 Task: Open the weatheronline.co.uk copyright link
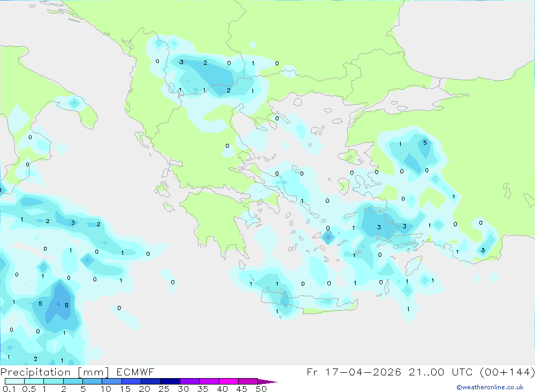pos(490,387)
